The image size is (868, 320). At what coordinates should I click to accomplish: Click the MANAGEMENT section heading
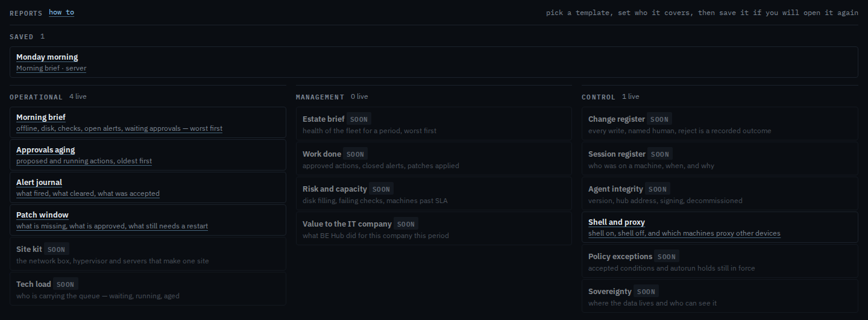320,97
